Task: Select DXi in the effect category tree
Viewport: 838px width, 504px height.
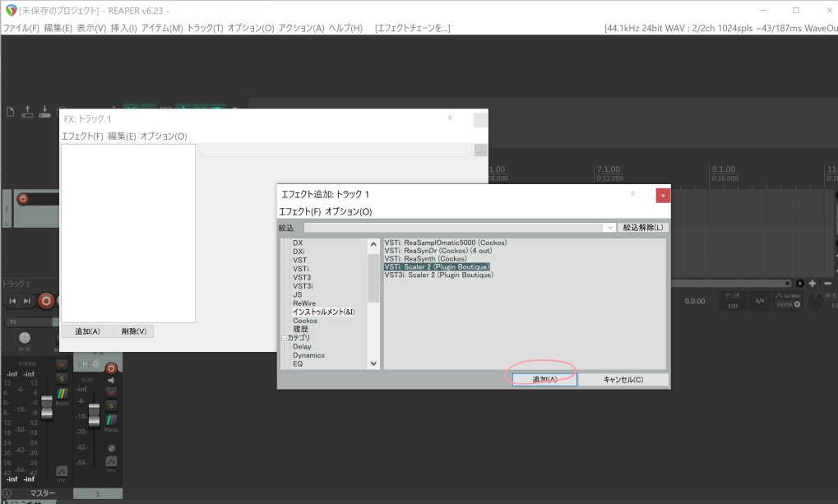Action: 299,252
